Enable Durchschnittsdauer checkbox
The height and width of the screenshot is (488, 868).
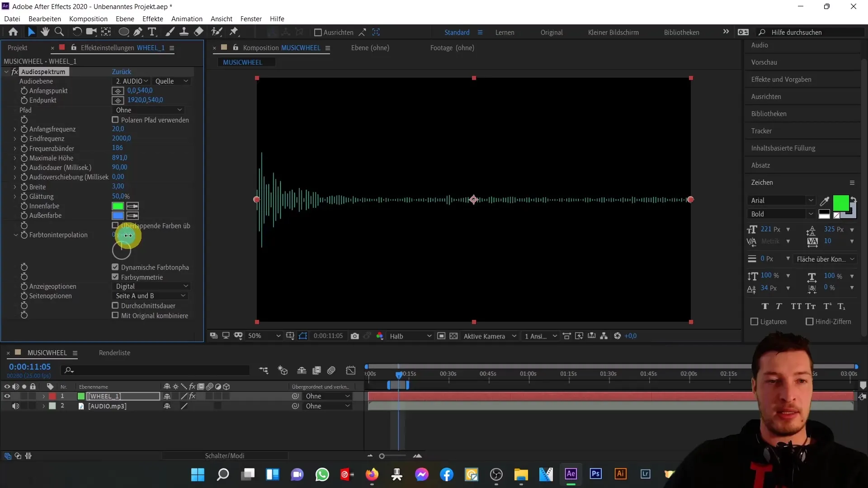pyautogui.click(x=115, y=305)
